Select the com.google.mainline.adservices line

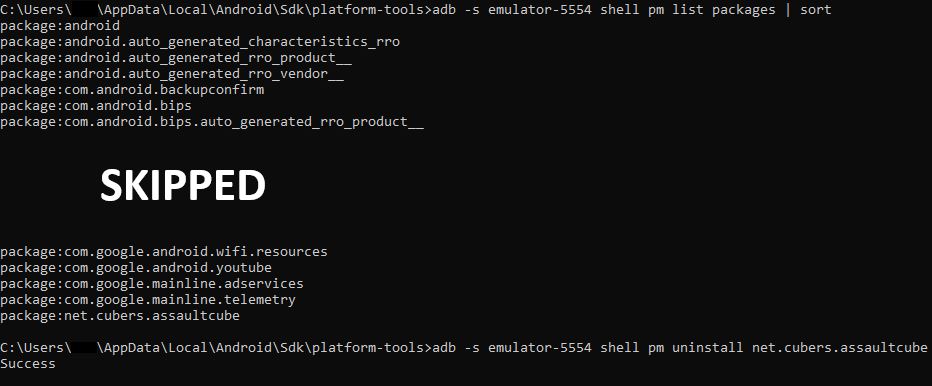[x=152, y=284]
